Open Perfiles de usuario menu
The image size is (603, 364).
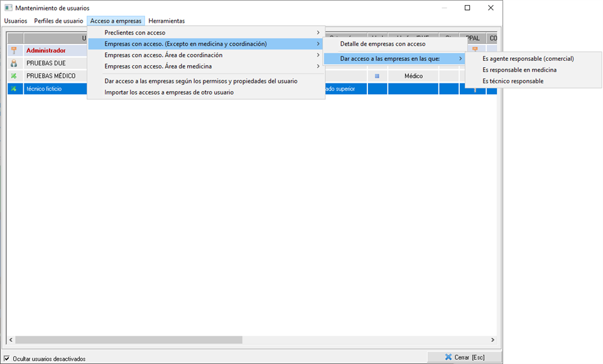(58, 21)
